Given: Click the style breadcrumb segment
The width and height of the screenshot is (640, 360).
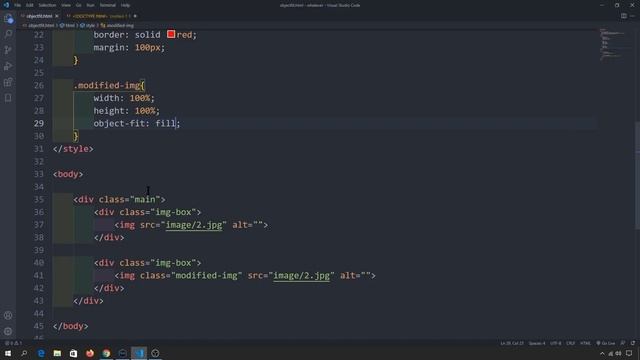Looking at the screenshot, I should coord(88,25).
